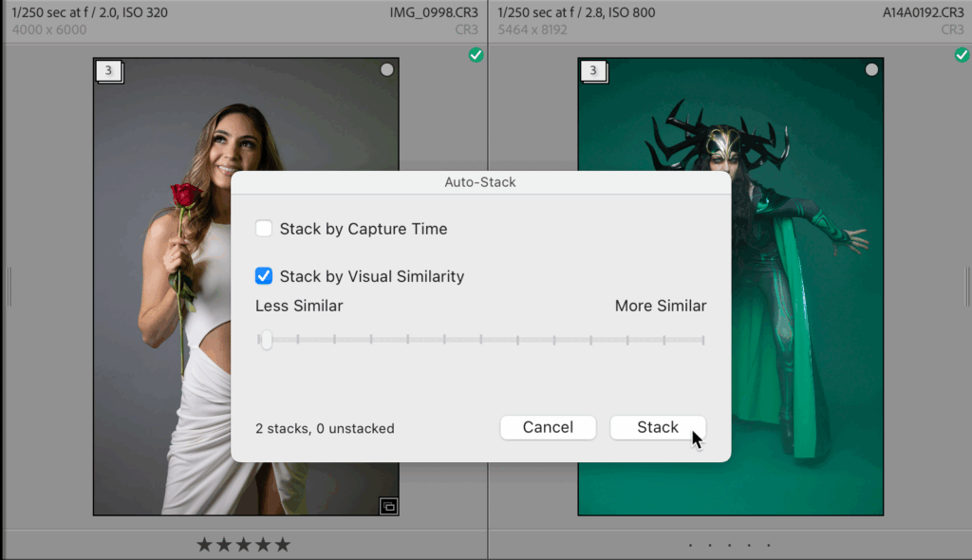Click the first rating star under portrait photo
The width and height of the screenshot is (972, 560).
(x=203, y=544)
